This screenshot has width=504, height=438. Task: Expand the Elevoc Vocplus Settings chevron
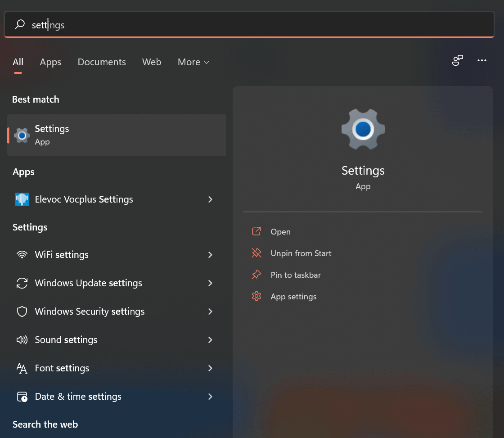coord(210,199)
